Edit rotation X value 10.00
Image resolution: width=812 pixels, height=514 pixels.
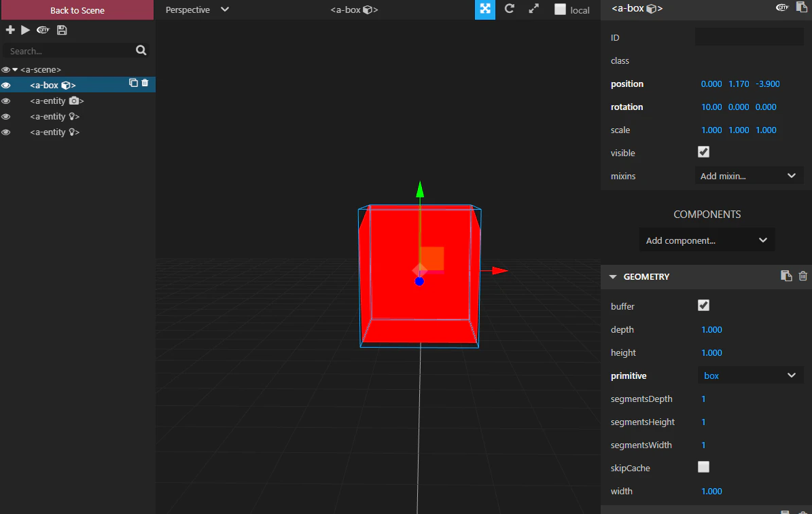tap(711, 107)
